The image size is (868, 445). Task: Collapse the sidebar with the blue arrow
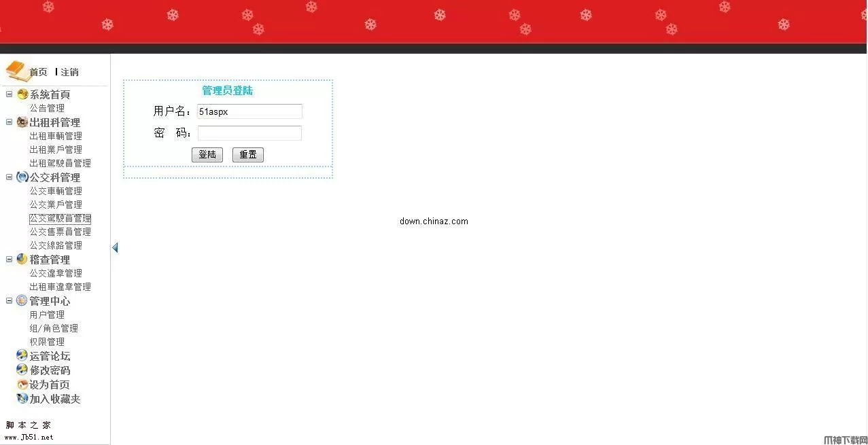pyautogui.click(x=115, y=247)
